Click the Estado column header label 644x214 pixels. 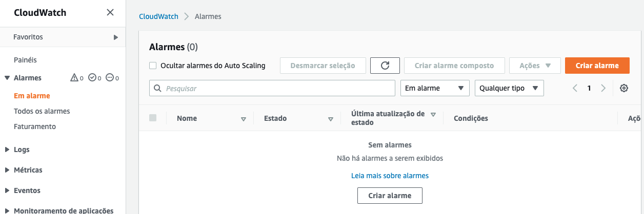point(275,118)
